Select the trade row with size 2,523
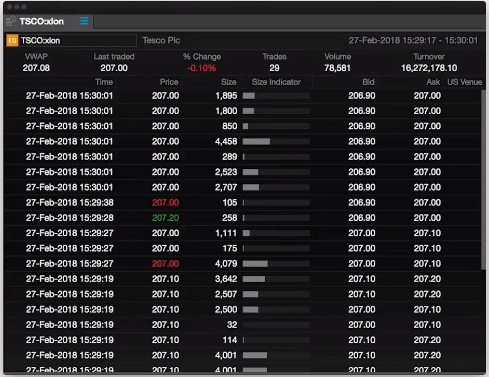Image resolution: width=489 pixels, height=377 pixels. pos(242,172)
